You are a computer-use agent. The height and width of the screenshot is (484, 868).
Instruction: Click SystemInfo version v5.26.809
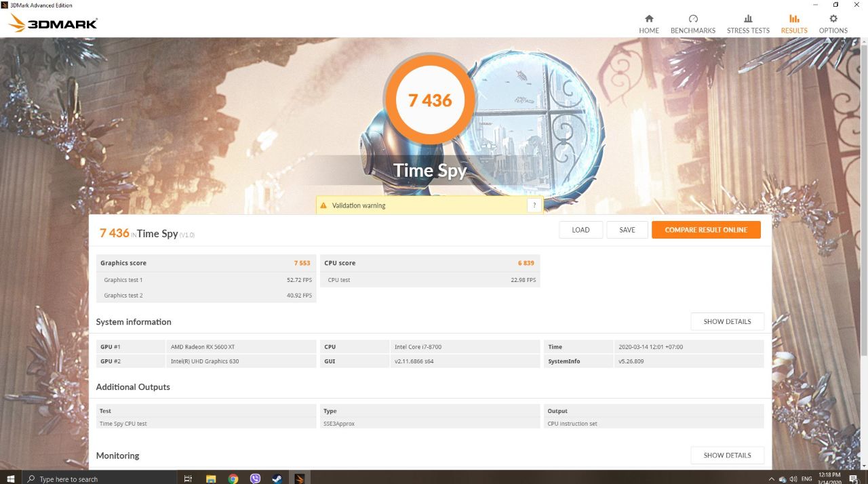pos(689,361)
